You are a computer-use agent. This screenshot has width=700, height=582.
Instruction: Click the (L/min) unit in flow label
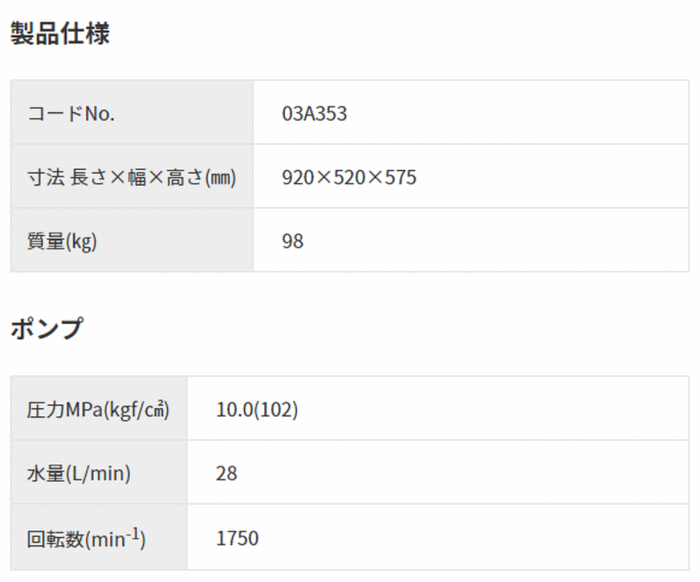pos(97,473)
